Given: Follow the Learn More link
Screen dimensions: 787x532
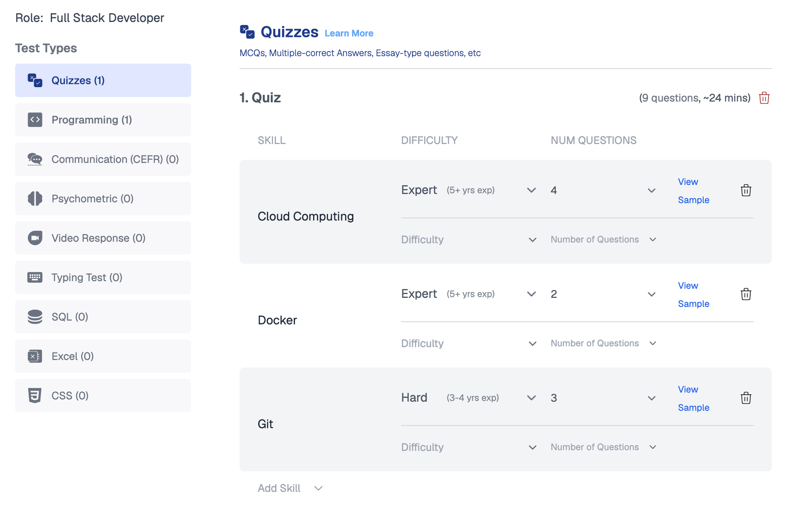Looking at the screenshot, I should pos(349,33).
